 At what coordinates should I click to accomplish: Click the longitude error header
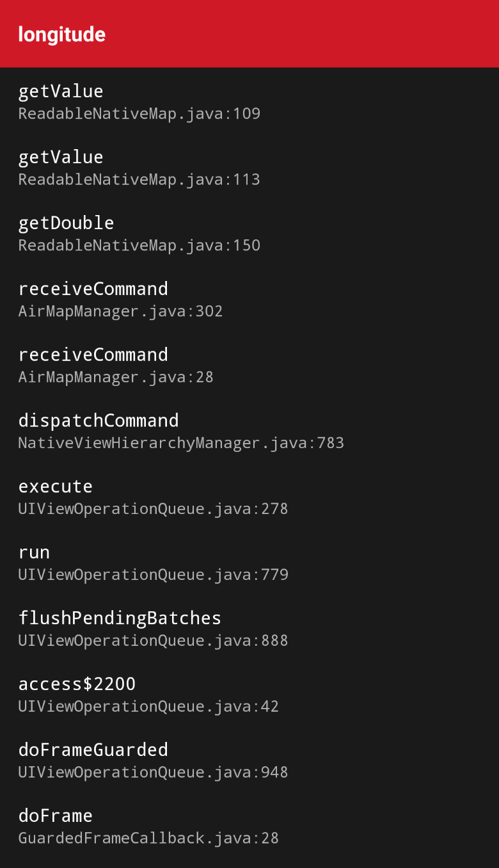pos(61,35)
